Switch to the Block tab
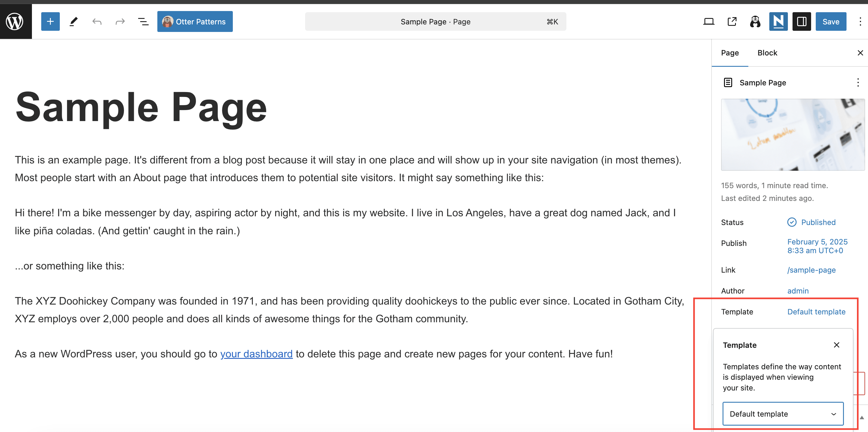The height and width of the screenshot is (432, 868). tap(767, 53)
